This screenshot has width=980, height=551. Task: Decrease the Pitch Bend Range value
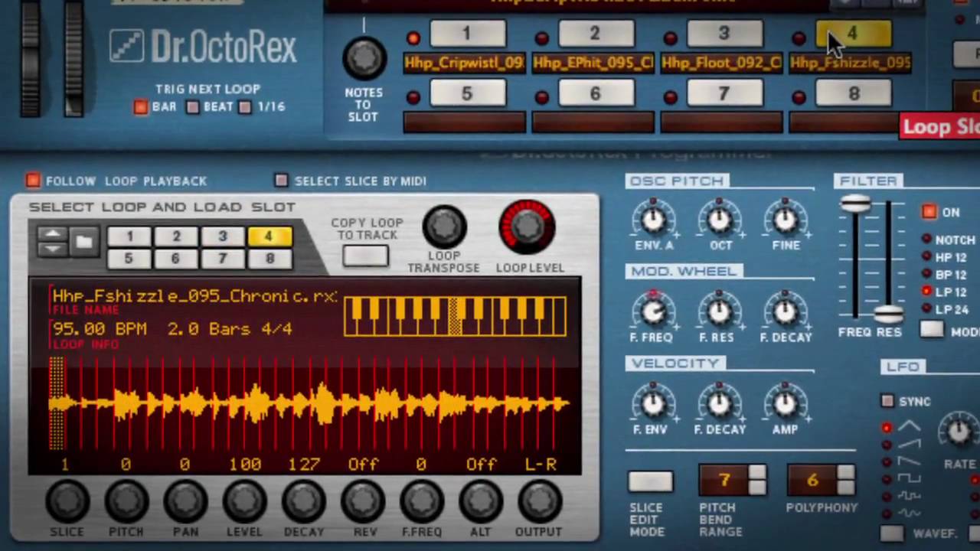click(x=756, y=488)
